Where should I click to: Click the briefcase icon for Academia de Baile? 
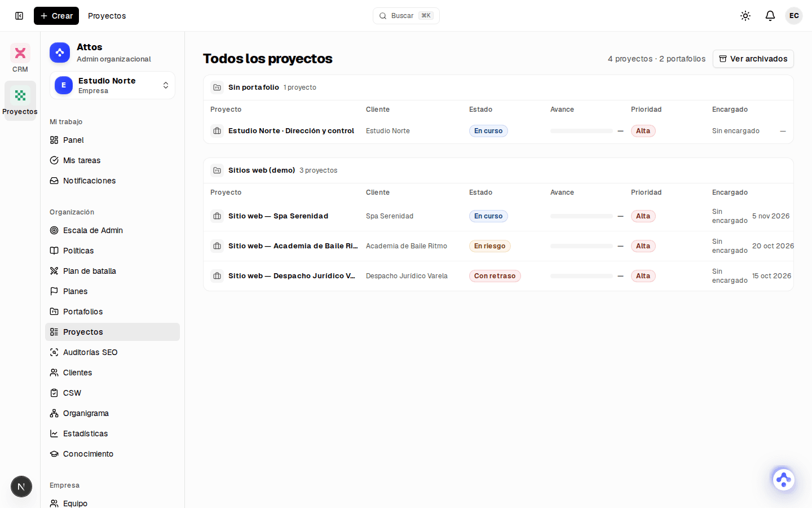[x=217, y=246]
